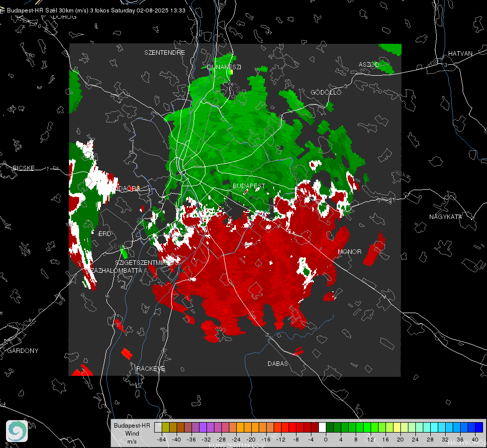Image resolution: width=487 pixels, height=448 pixels.
Task: Click the legend scale value -36
Action: pyautogui.click(x=191, y=440)
